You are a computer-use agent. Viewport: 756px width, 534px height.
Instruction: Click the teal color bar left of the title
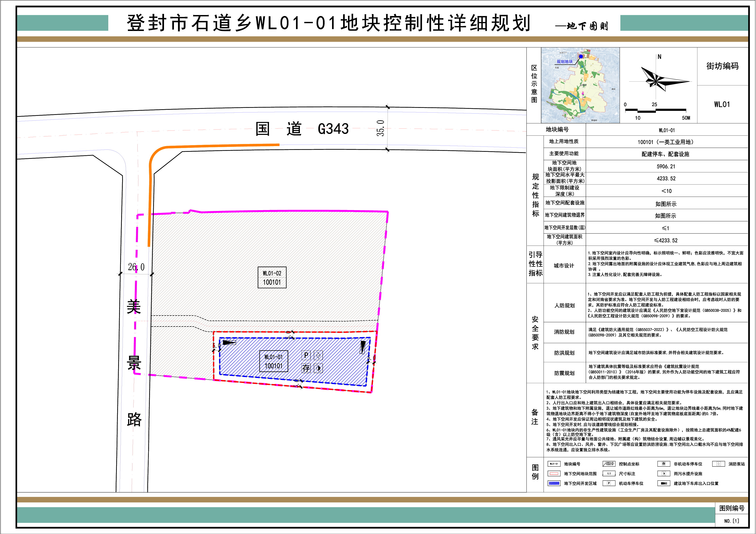click(x=63, y=23)
